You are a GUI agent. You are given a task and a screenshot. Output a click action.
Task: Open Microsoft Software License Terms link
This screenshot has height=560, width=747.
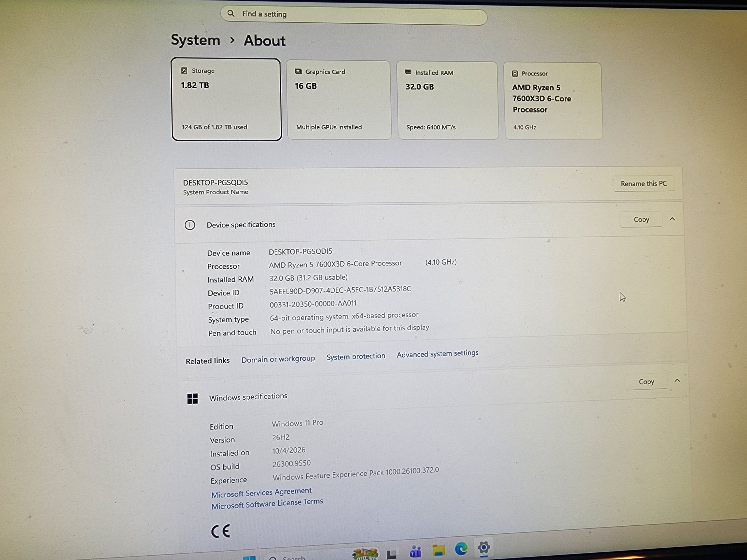point(267,504)
